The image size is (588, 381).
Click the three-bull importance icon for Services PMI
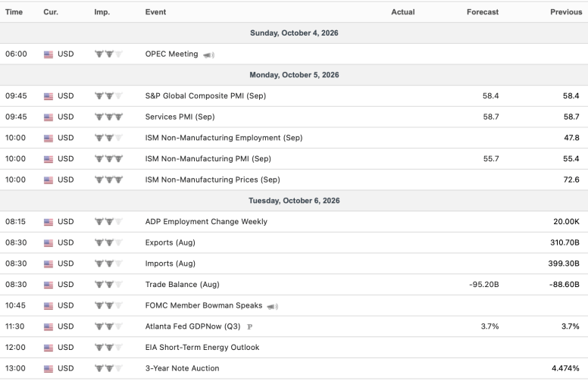click(x=108, y=117)
